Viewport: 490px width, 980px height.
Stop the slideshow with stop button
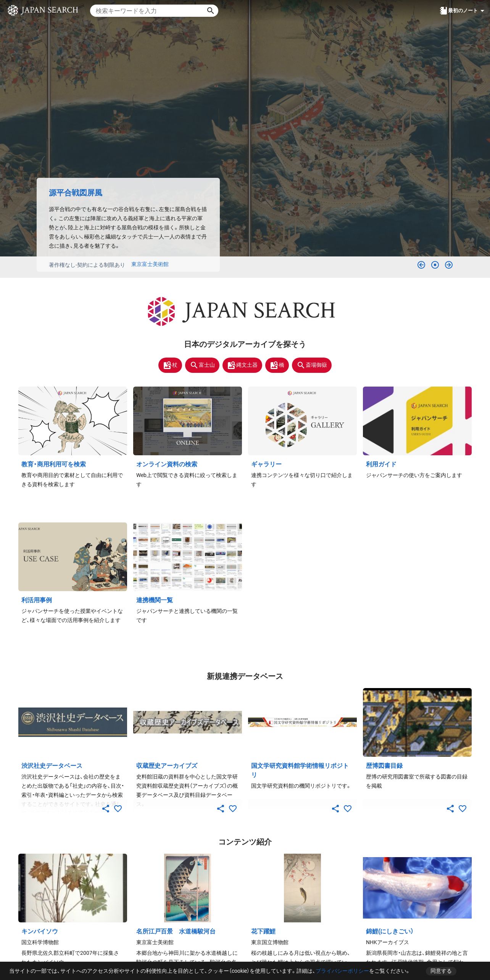coord(435,265)
